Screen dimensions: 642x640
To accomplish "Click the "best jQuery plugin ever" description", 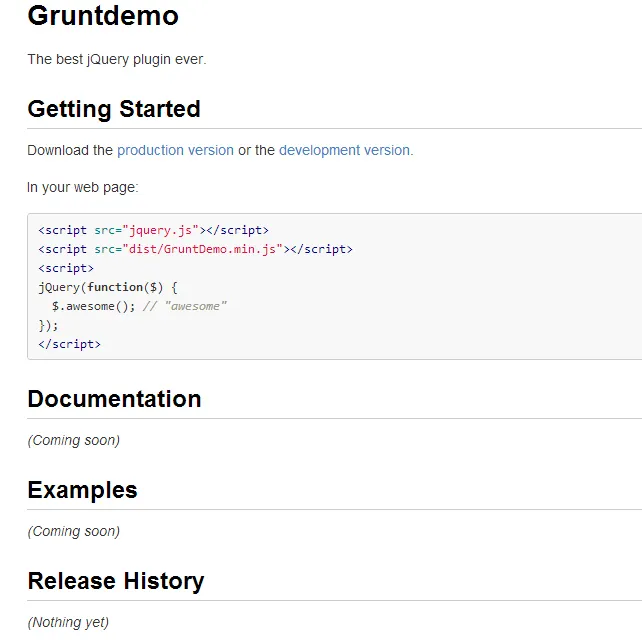I will tap(116, 59).
